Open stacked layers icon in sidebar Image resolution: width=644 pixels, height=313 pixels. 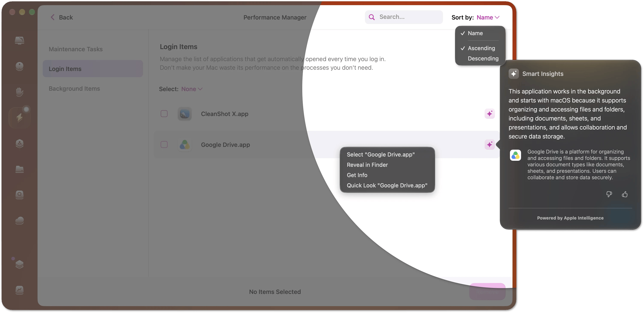coord(20,264)
